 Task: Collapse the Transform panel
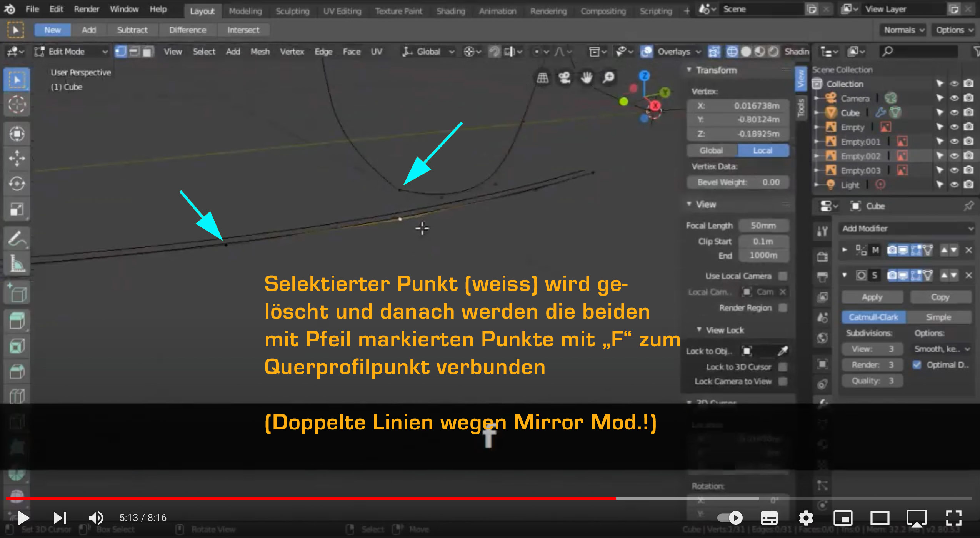click(x=716, y=70)
